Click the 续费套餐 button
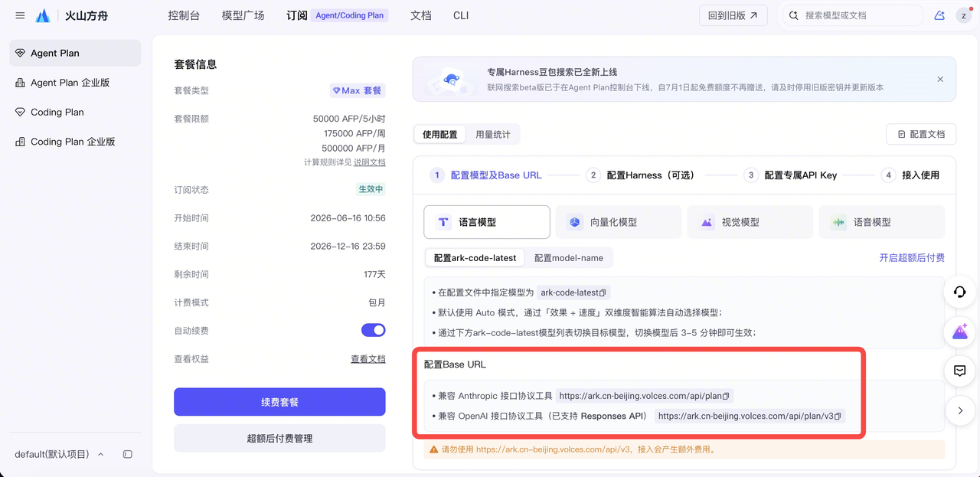This screenshot has height=477, width=980. [x=279, y=402]
